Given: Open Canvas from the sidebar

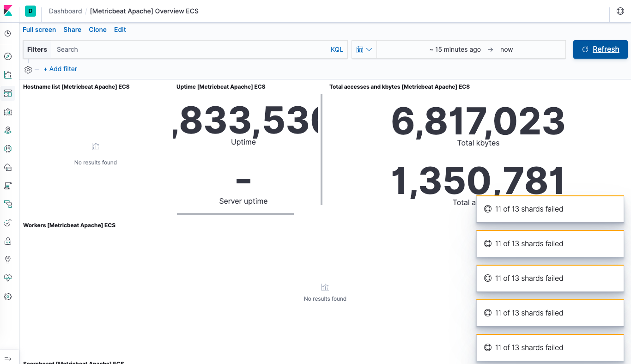Looking at the screenshot, I should [x=8, y=112].
